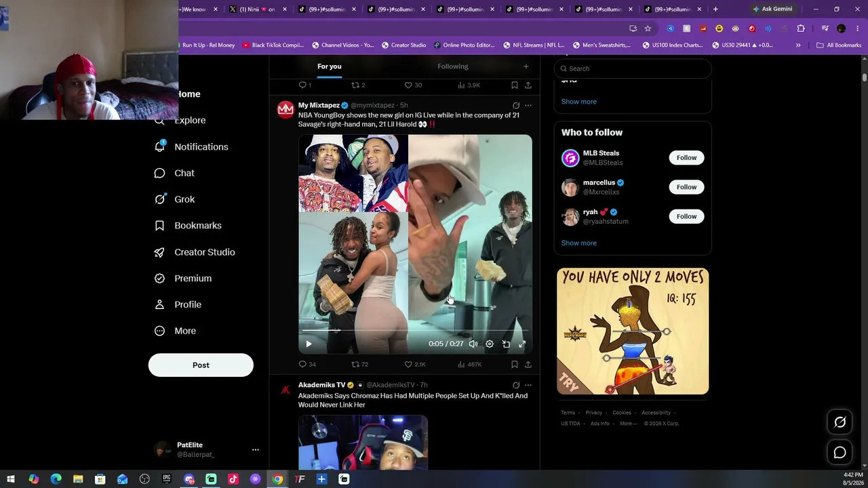This screenshot has height=488, width=868.
Task: Follow MLB Steals
Action: coord(686,158)
